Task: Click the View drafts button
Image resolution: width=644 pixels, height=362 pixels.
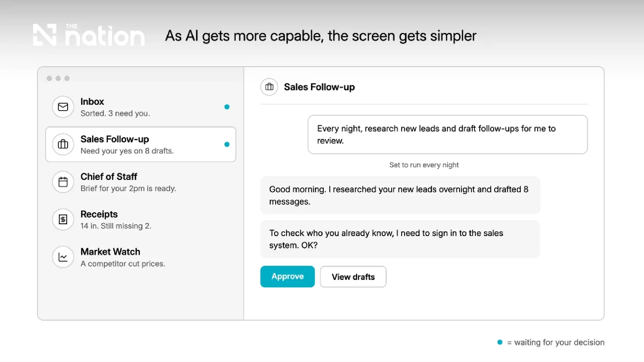Action: click(x=353, y=276)
